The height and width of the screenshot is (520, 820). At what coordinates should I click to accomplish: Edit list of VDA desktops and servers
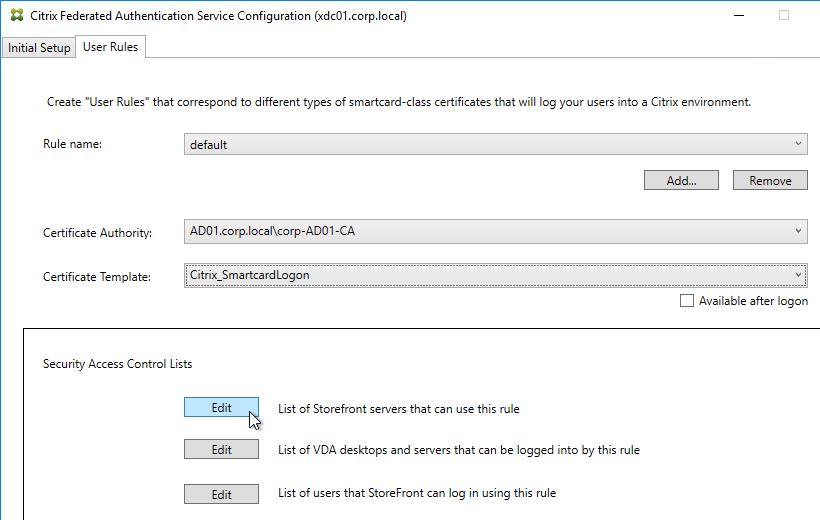(221, 449)
